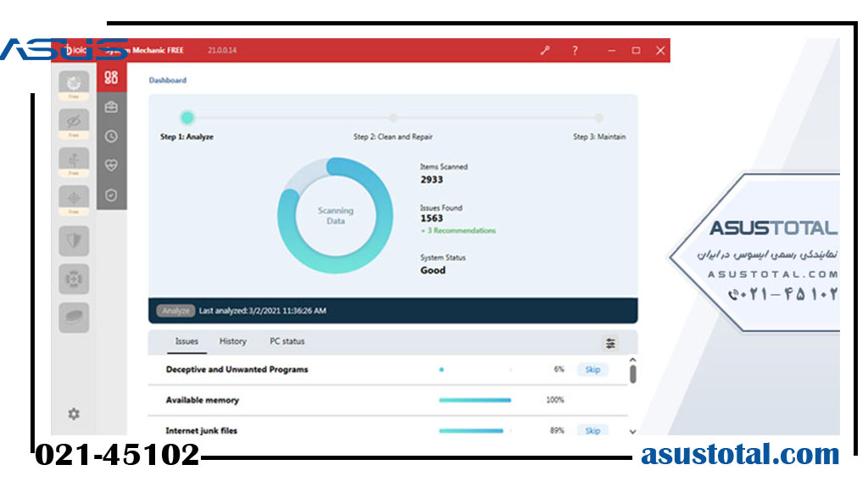
Task: Select the Deceptive and Unwanted Programs label
Action: tap(237, 369)
